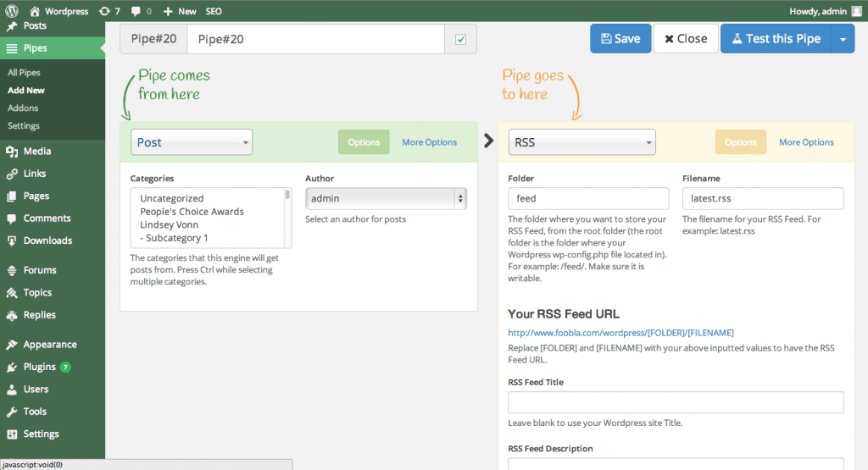Click the arrow icon between source and destination

click(488, 141)
